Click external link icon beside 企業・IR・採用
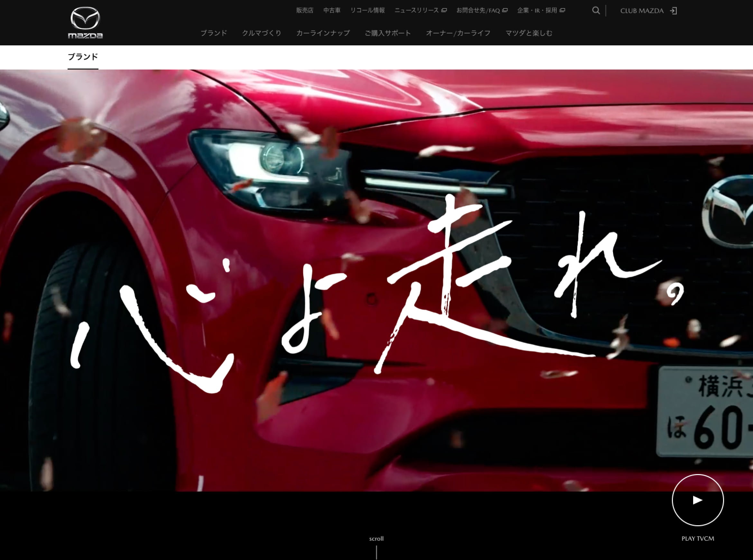Viewport: 753px width, 560px height. pos(562,10)
